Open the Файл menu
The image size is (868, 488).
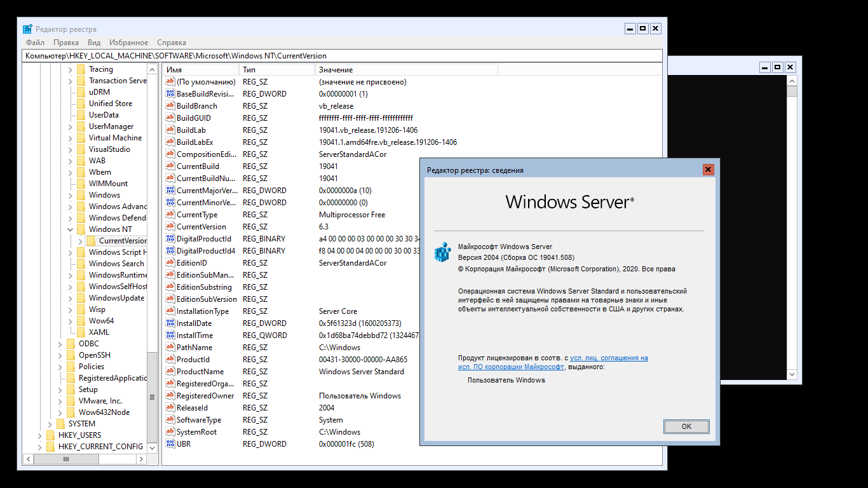pyautogui.click(x=35, y=43)
